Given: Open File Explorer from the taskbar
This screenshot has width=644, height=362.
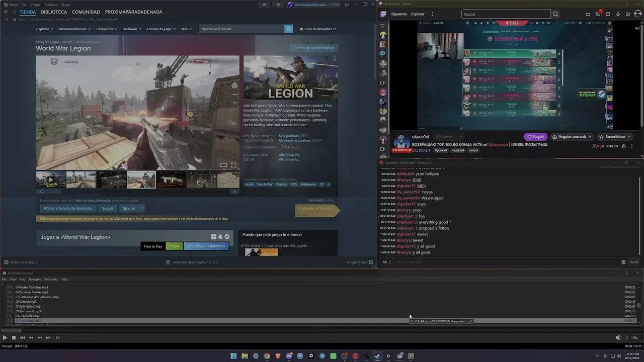Looking at the screenshot, I should 245,356.
